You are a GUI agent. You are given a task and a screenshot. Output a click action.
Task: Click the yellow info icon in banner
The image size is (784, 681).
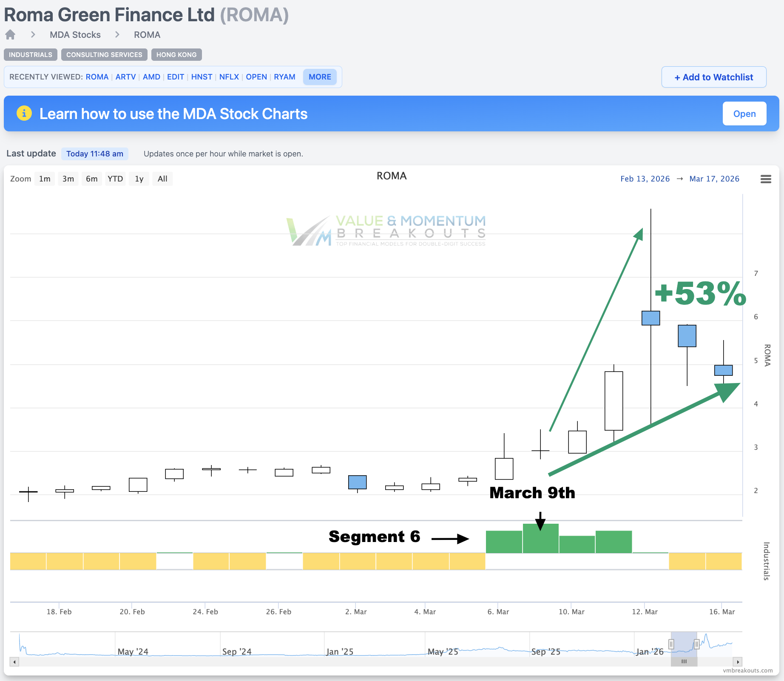(24, 113)
